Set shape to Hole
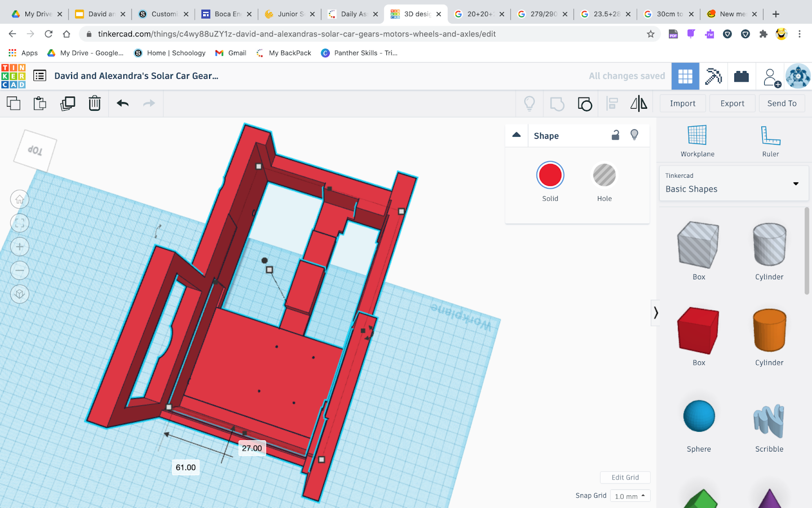This screenshot has width=812, height=508. tap(604, 176)
